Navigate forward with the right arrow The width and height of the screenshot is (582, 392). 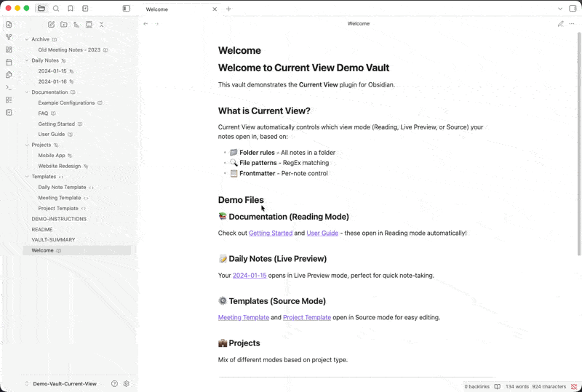156,24
